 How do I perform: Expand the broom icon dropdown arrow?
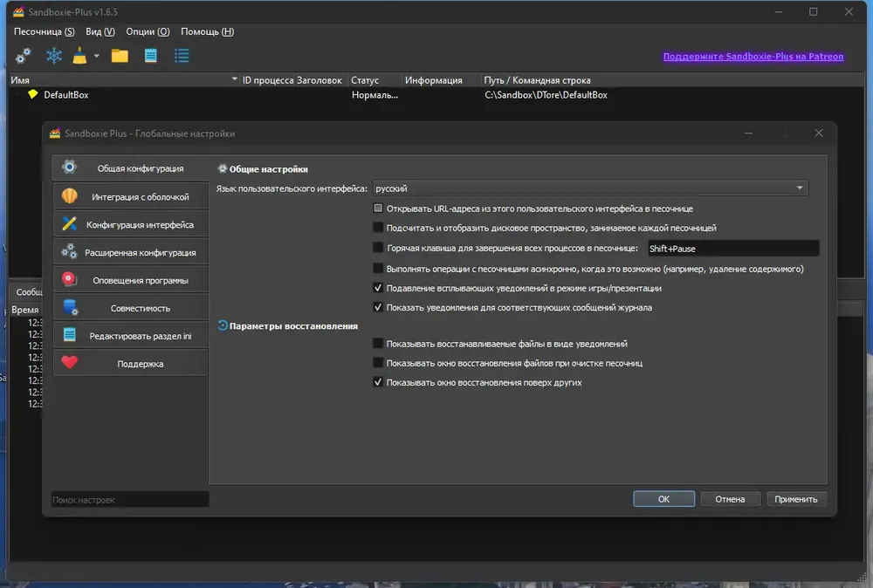(96, 56)
